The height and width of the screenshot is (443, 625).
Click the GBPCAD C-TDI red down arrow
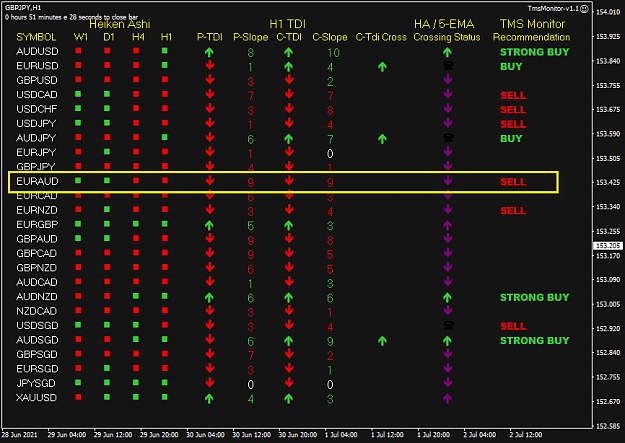[x=289, y=253]
